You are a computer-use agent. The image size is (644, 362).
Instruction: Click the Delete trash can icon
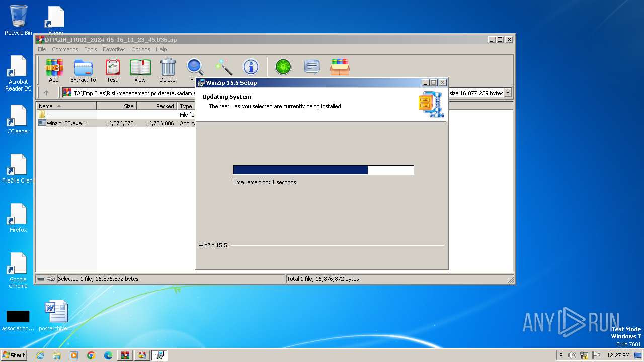(x=168, y=71)
